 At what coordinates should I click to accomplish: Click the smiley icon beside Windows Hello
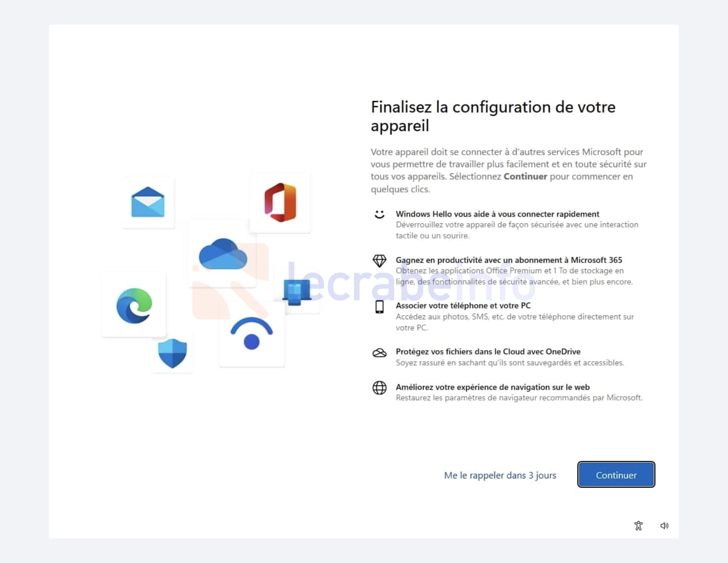coord(379,214)
